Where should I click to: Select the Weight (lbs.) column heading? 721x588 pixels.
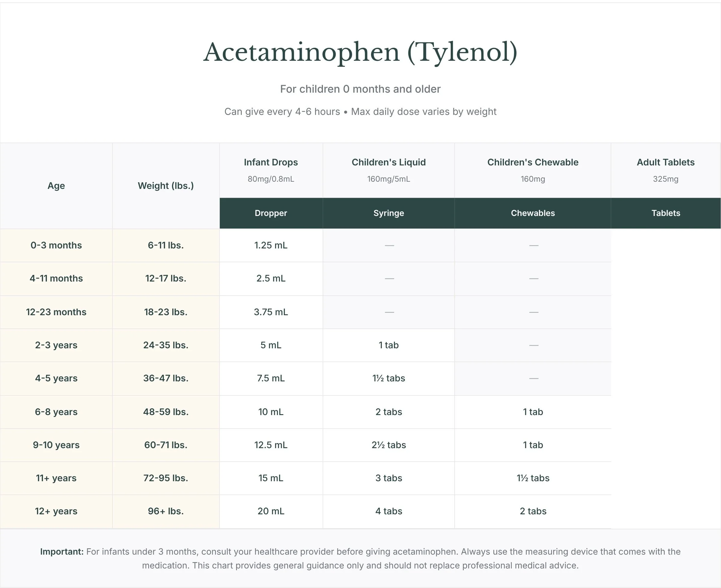click(166, 186)
